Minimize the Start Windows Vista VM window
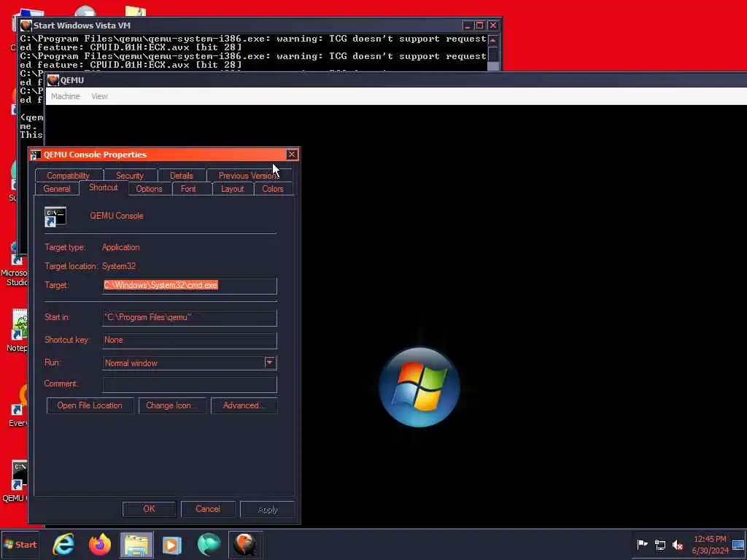The image size is (747, 560). (x=468, y=26)
